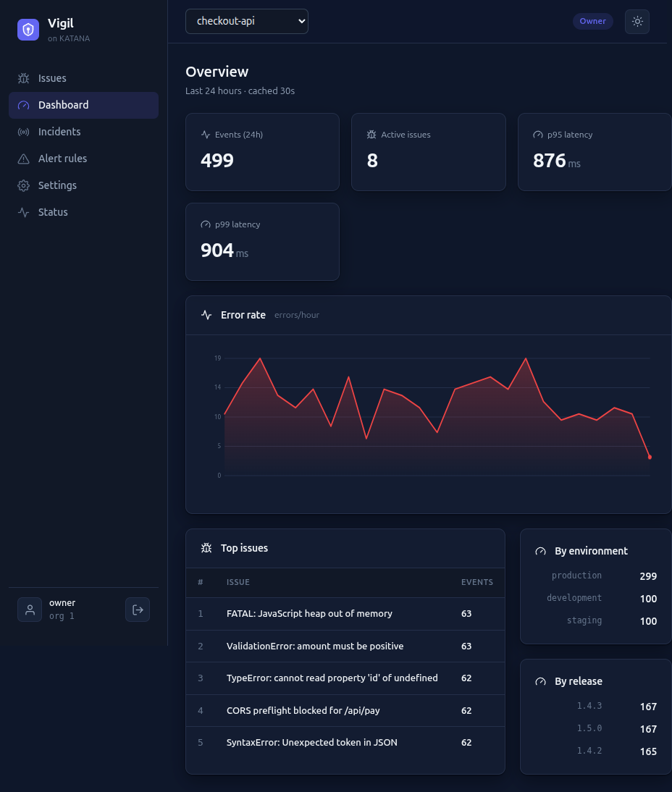Click the 8 active issues value

(x=372, y=160)
